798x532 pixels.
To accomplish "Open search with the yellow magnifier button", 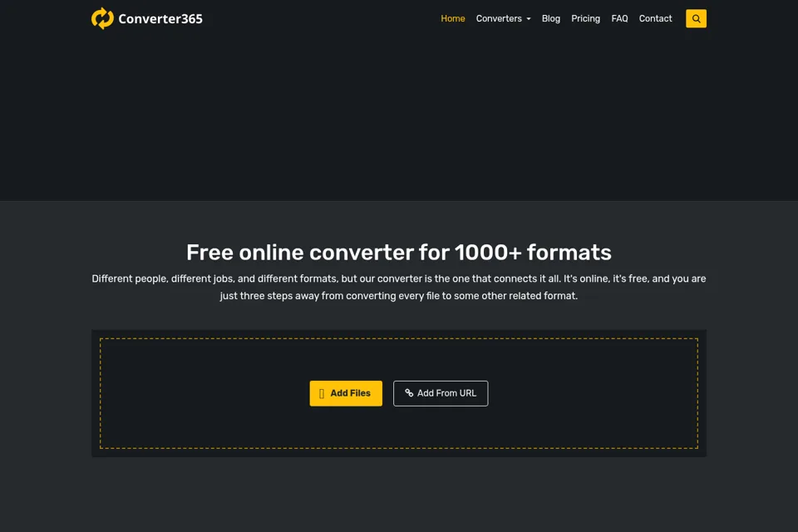I will click(x=696, y=19).
